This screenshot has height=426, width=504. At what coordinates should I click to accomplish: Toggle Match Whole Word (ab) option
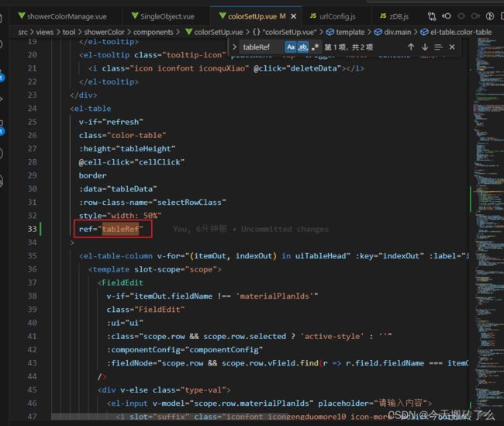coord(302,47)
